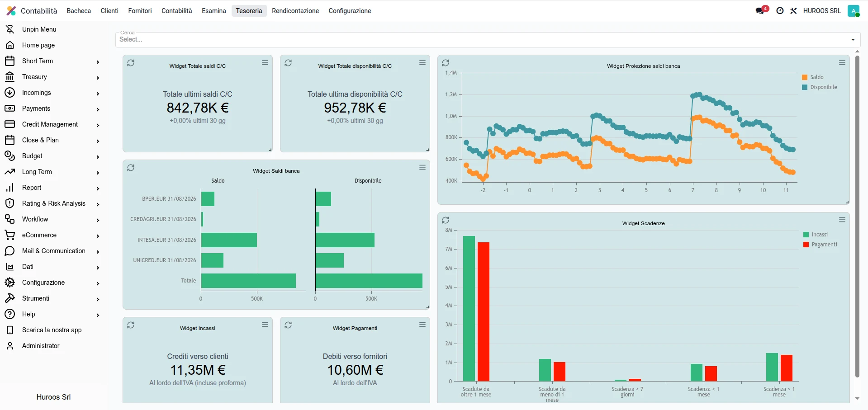
Task: Click the Report bar-chart icon
Action: click(x=9, y=188)
